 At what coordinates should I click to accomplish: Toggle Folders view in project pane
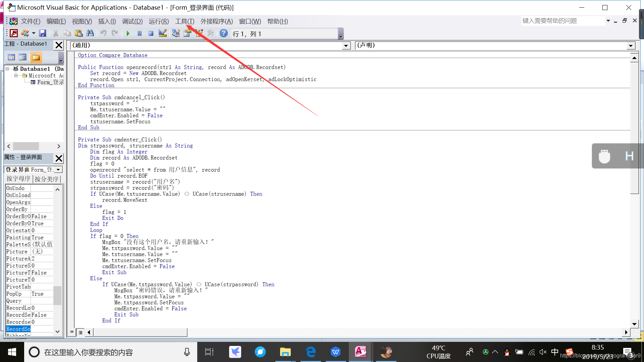point(36,57)
